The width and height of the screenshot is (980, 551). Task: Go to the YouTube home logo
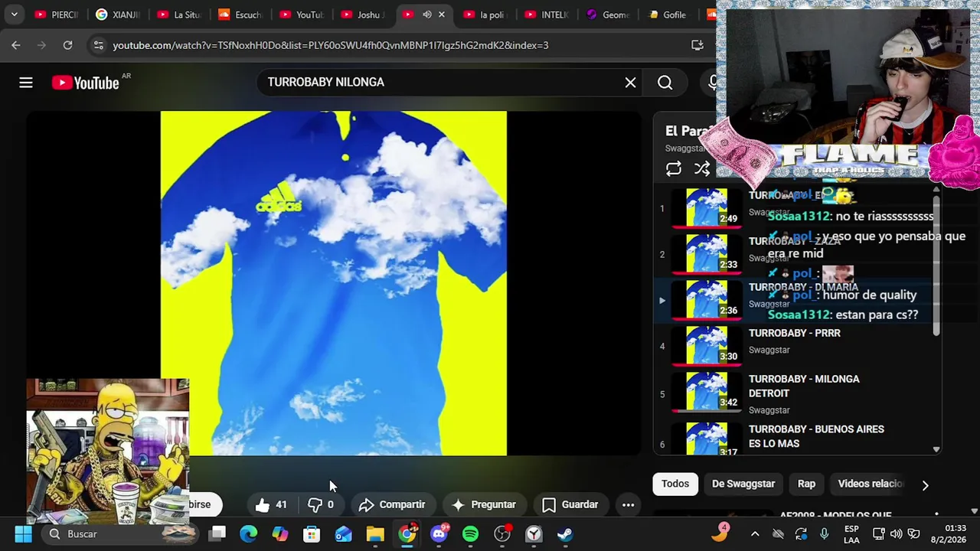click(85, 83)
